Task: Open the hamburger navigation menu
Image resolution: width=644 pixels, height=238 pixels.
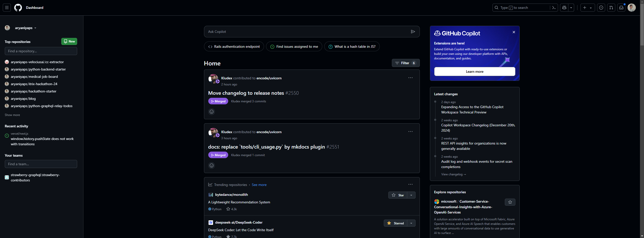Action: [7, 8]
